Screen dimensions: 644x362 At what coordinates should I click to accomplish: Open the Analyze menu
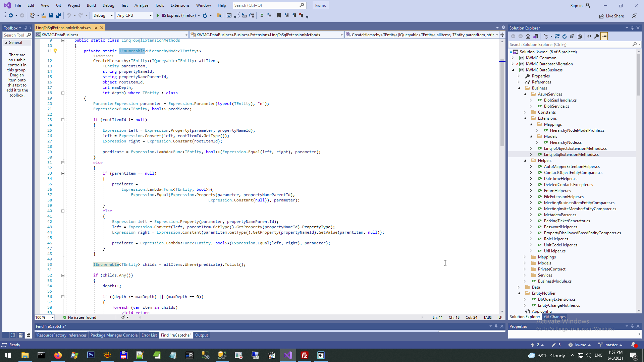point(141,5)
